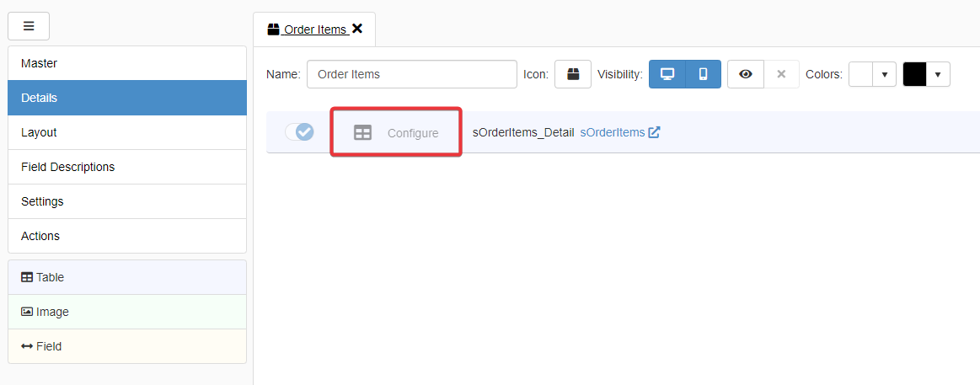980x385 pixels.
Task: Expand the black color dropdown arrow
Action: (x=938, y=74)
